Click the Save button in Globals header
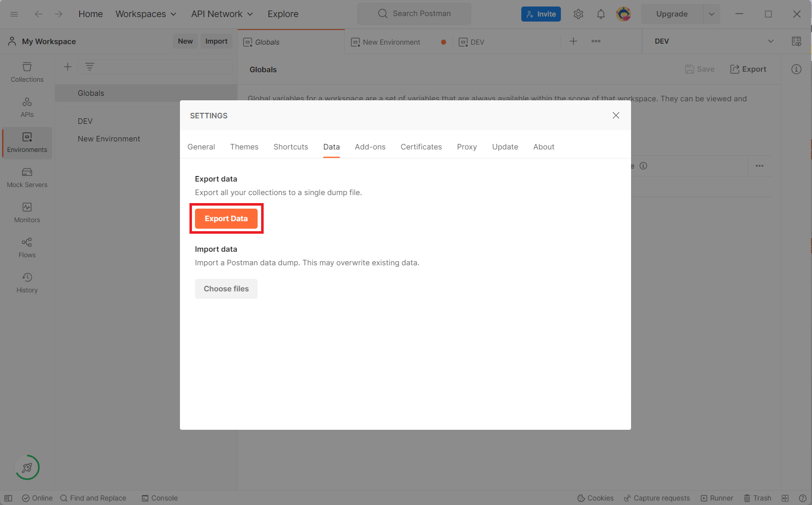This screenshot has width=812, height=505. click(700, 69)
